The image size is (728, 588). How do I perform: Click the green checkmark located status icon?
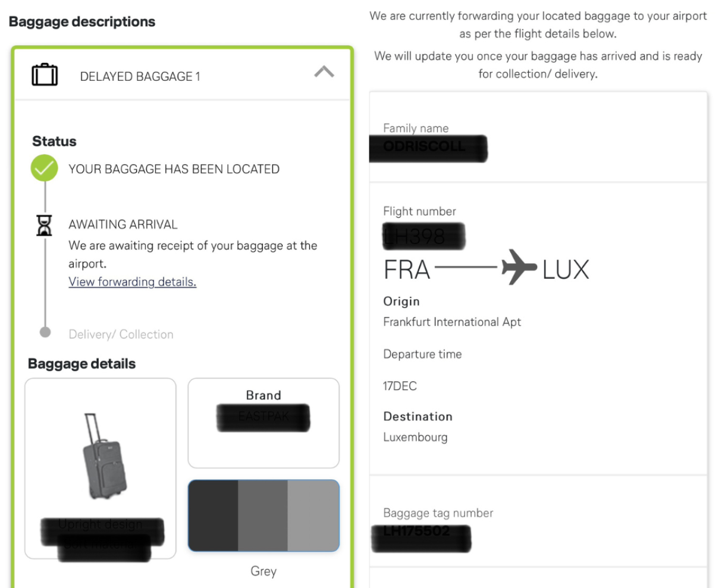click(x=45, y=169)
